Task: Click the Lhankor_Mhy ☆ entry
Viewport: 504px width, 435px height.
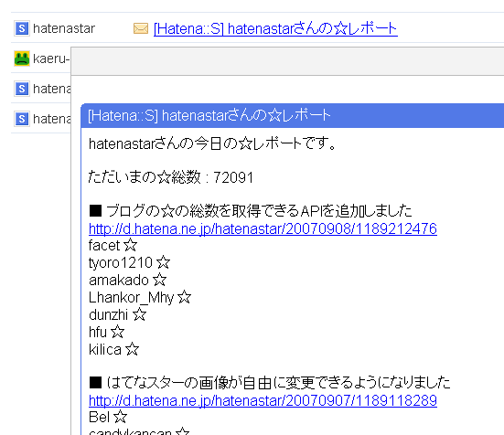Action: tap(140, 297)
